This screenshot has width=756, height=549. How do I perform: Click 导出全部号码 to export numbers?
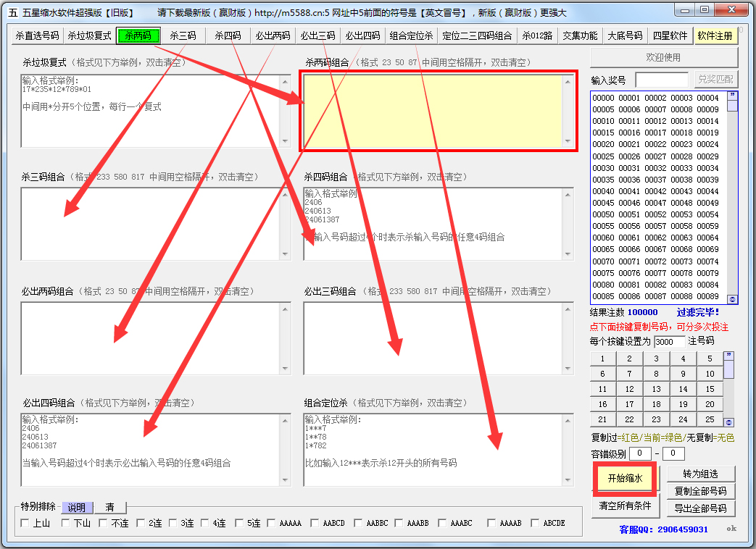pos(699,508)
